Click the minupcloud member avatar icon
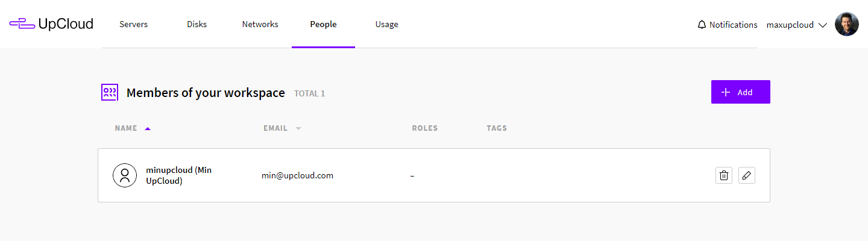868x241 pixels. [x=125, y=175]
